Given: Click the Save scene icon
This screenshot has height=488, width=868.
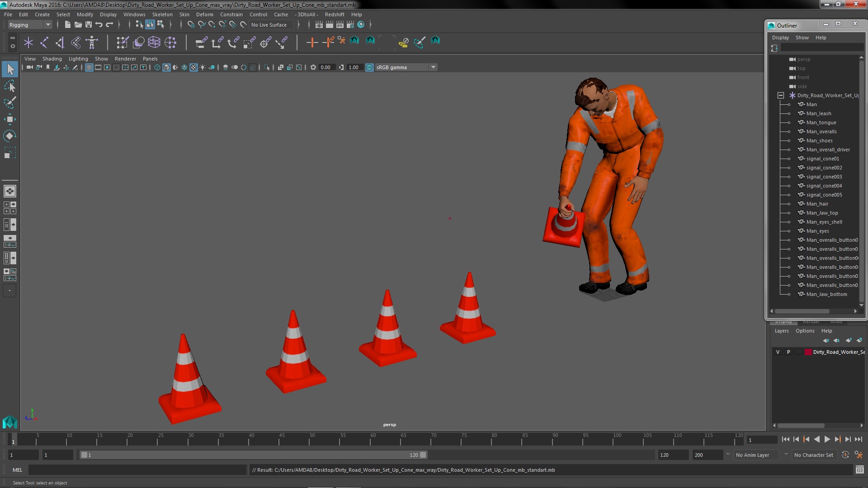Looking at the screenshot, I should 89,25.
